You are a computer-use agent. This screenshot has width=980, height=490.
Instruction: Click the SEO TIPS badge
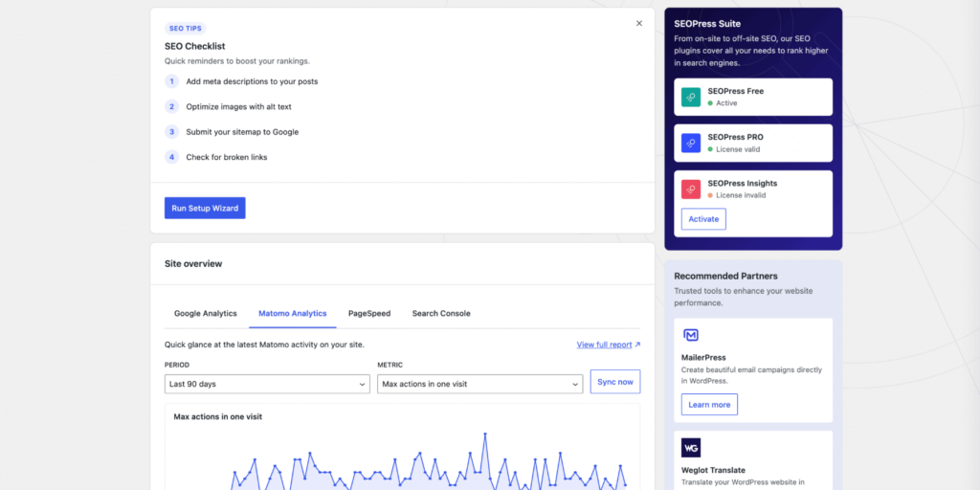tap(185, 29)
